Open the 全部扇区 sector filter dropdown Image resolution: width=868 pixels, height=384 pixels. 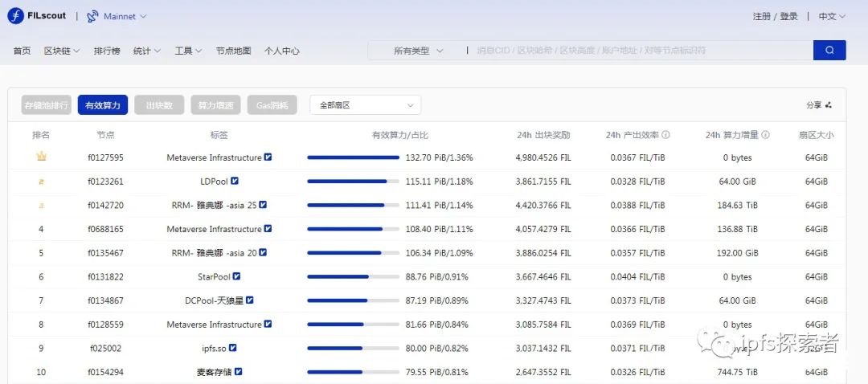(x=366, y=105)
